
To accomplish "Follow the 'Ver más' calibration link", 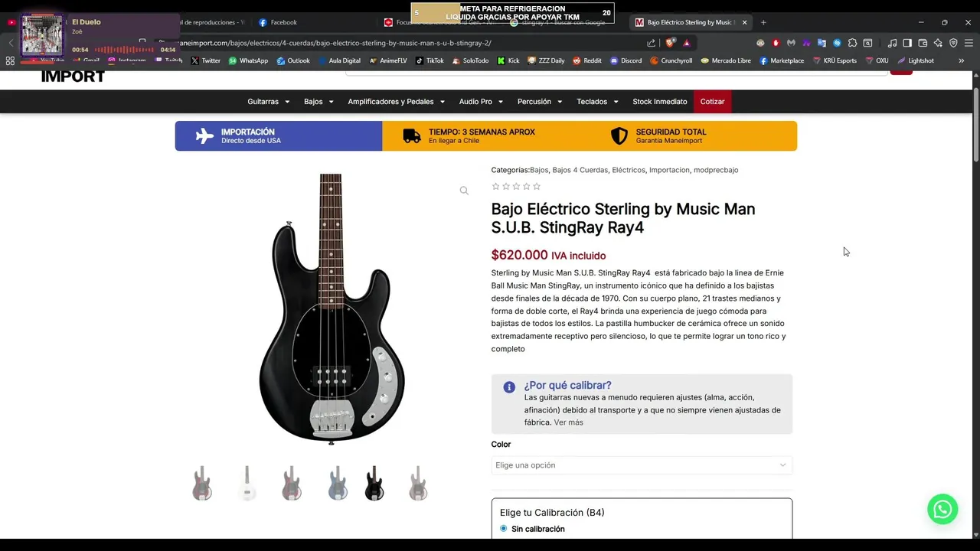I will [569, 422].
